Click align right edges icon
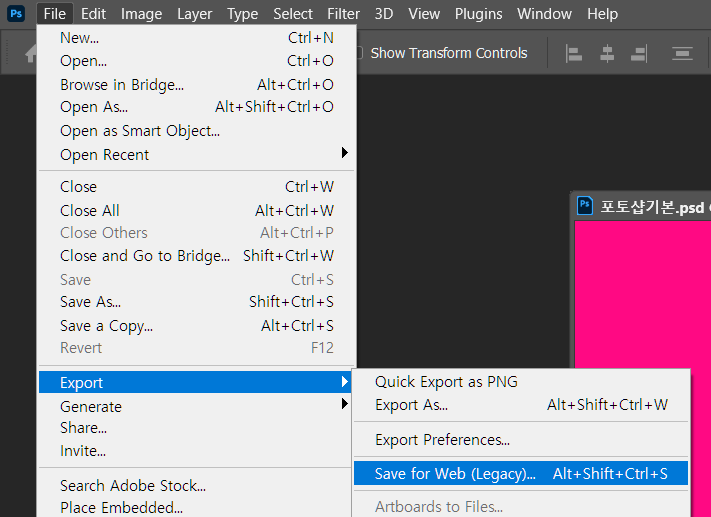 639,54
